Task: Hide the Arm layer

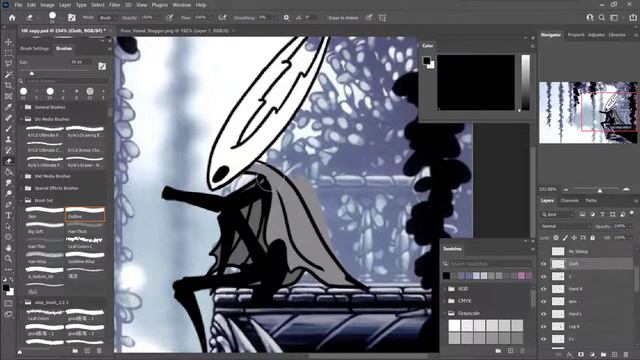Action: (544, 302)
